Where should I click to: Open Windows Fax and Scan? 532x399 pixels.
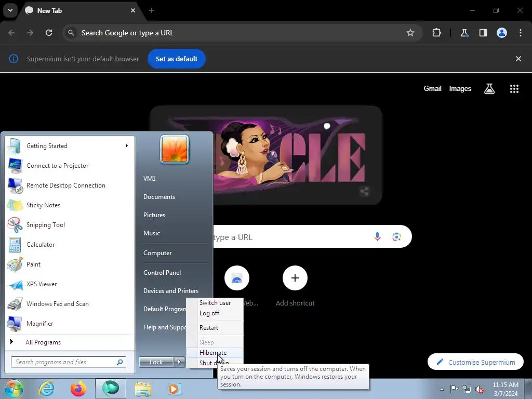coord(69,303)
